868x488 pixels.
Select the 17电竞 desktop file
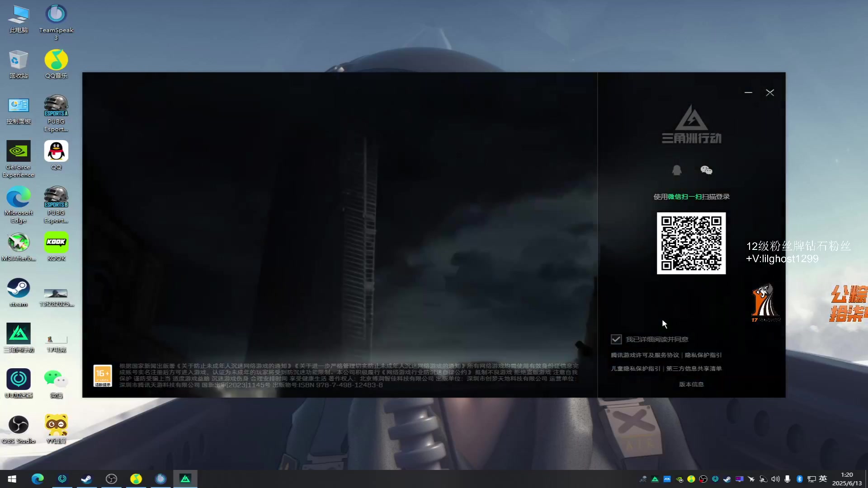[x=56, y=344]
